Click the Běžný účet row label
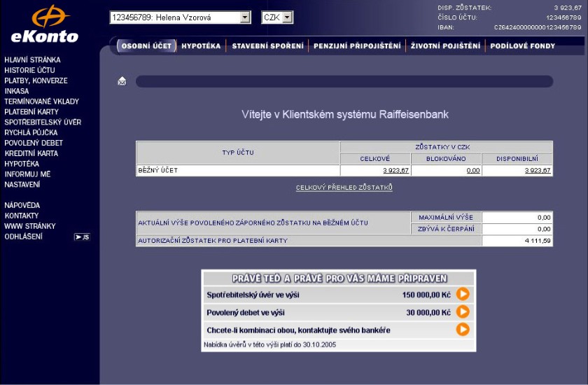The image size is (588, 385). (x=158, y=170)
